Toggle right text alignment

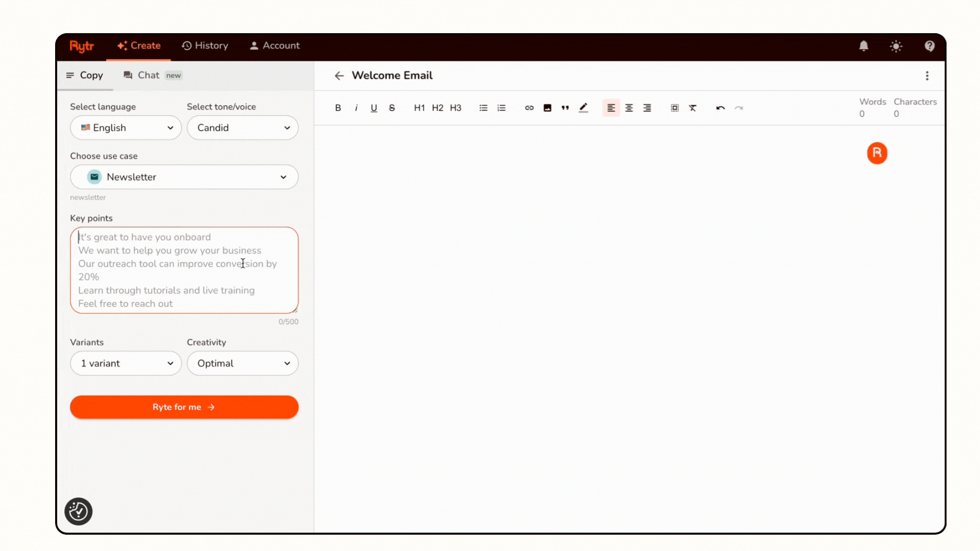coord(647,108)
